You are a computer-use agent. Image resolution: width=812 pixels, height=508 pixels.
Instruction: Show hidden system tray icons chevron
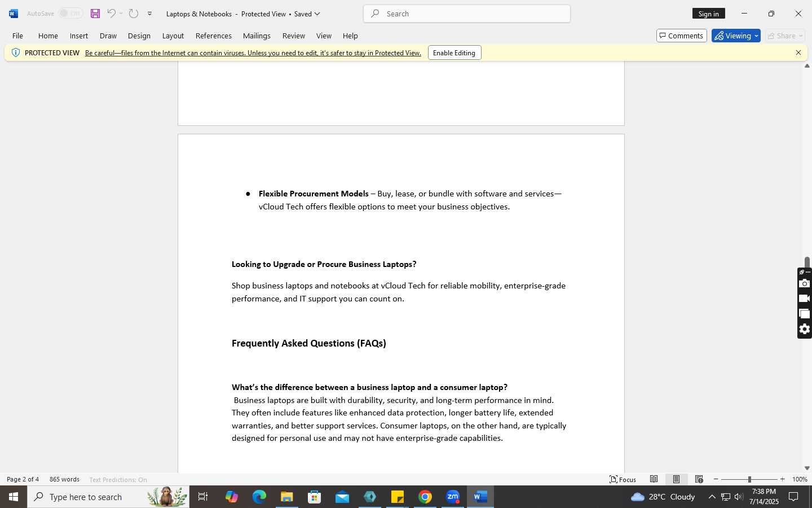[712, 497]
